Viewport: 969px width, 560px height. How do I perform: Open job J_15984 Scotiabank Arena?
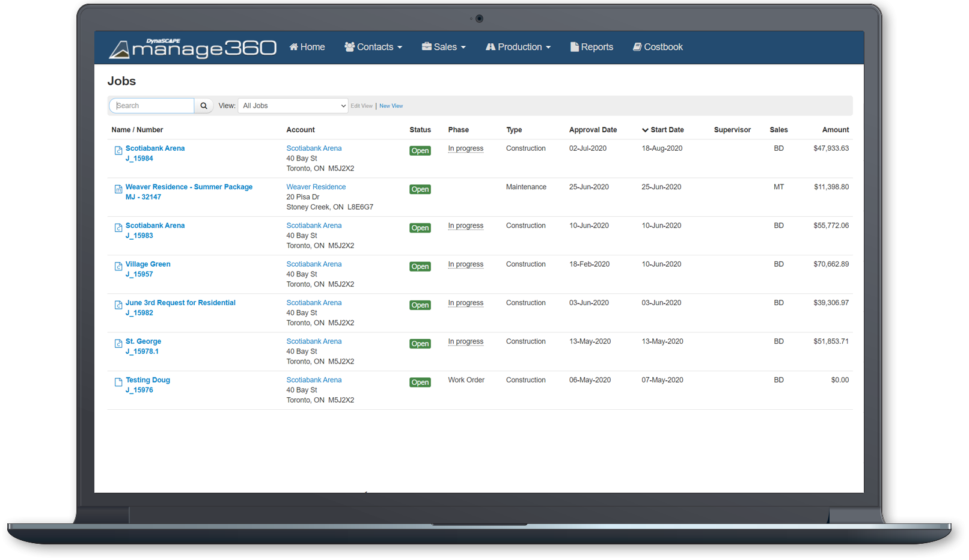pos(155,148)
